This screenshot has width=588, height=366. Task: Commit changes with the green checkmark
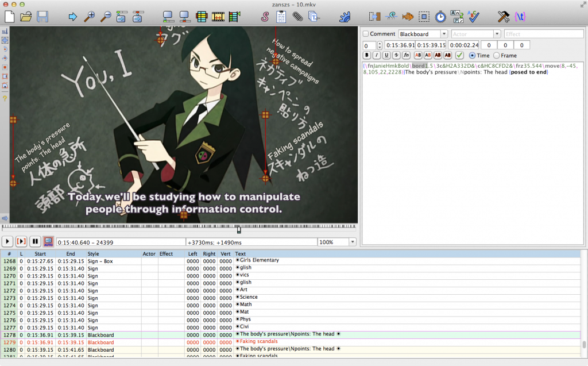[459, 56]
